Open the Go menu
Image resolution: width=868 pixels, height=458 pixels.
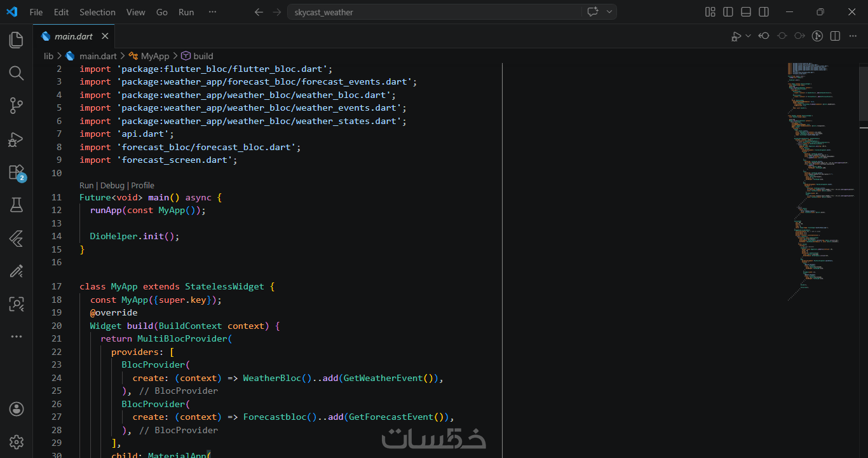162,12
